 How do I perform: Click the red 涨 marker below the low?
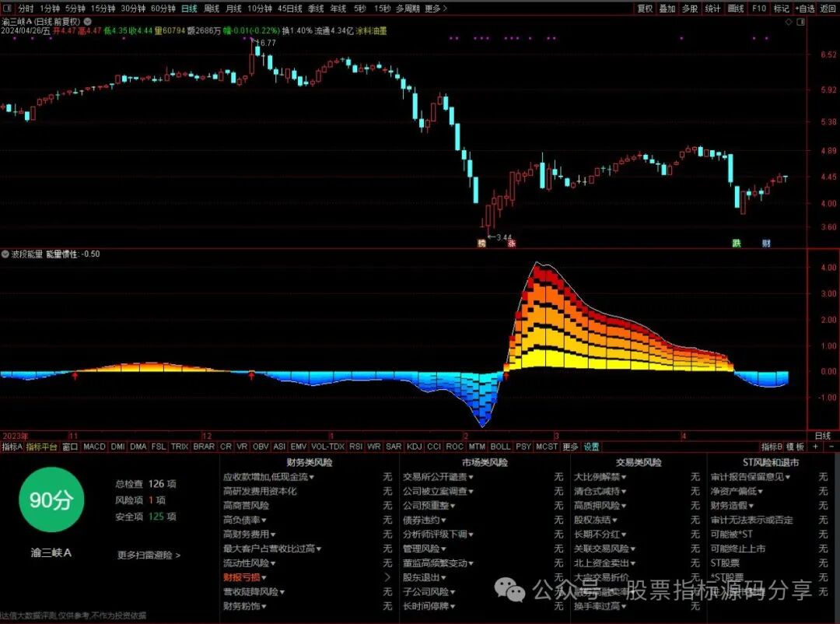[x=512, y=244]
